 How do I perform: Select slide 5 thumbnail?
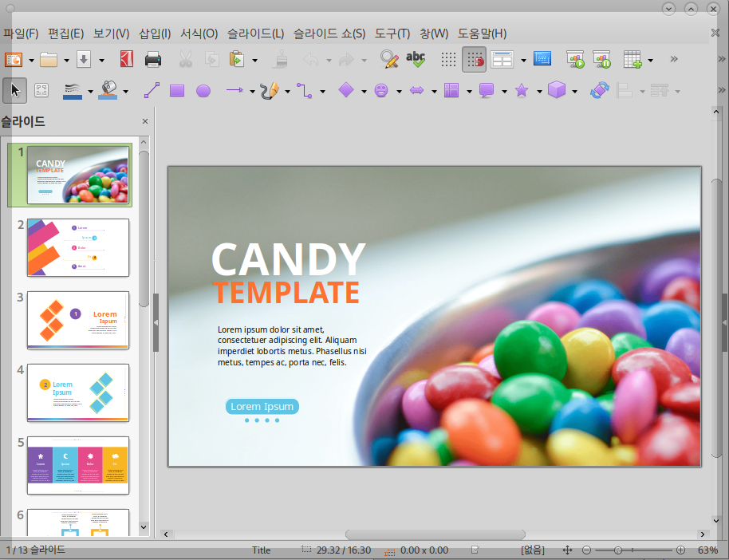[78, 465]
